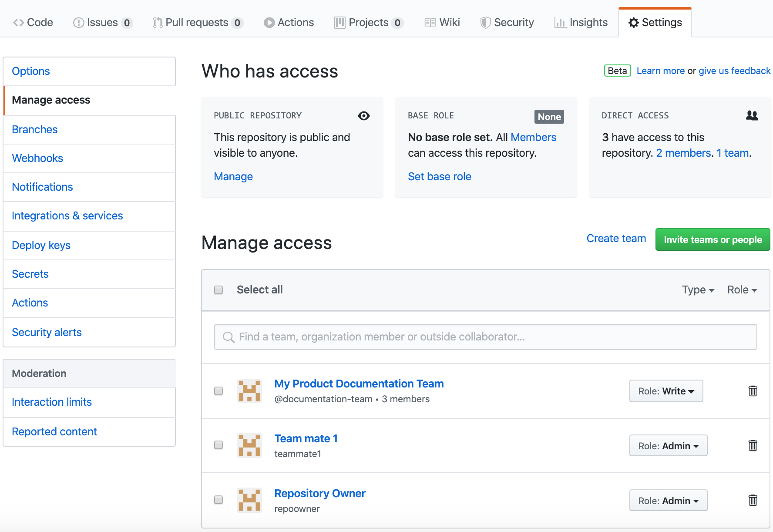773x532 pixels.
Task: Remove Repository Owner using trash icon
Action: coord(753,500)
